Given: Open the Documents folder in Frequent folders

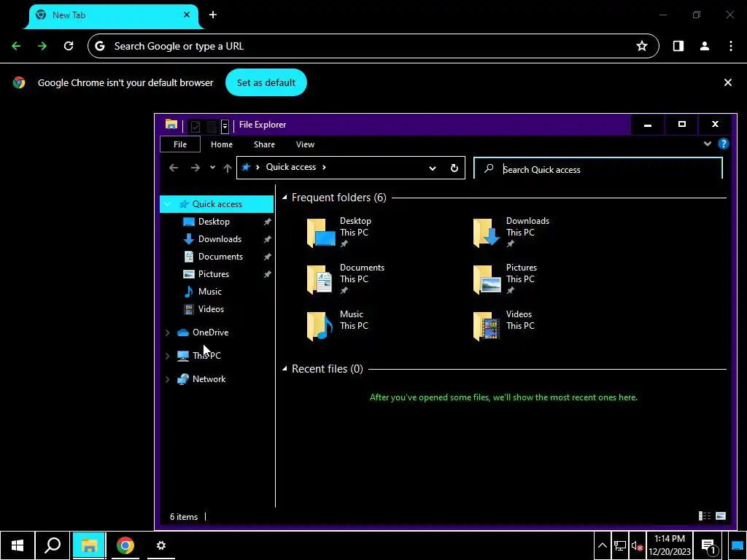Looking at the screenshot, I should point(345,279).
